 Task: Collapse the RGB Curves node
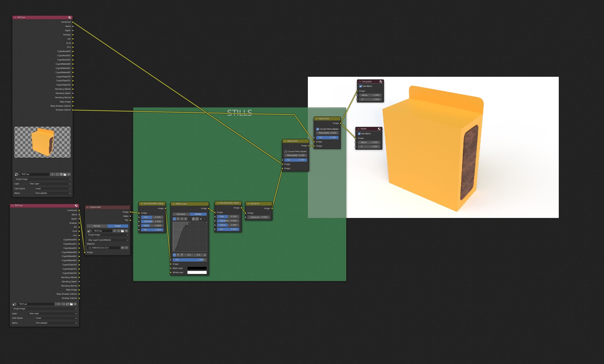173,204
